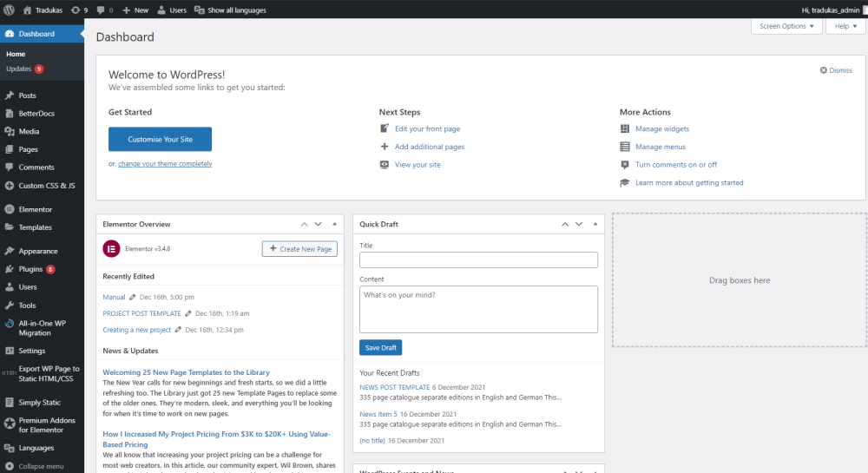Open Users from the admin bar

tap(172, 10)
